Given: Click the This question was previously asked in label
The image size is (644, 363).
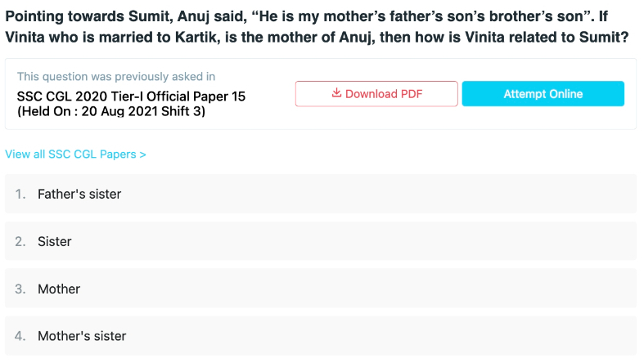Looking at the screenshot, I should 116,77.
